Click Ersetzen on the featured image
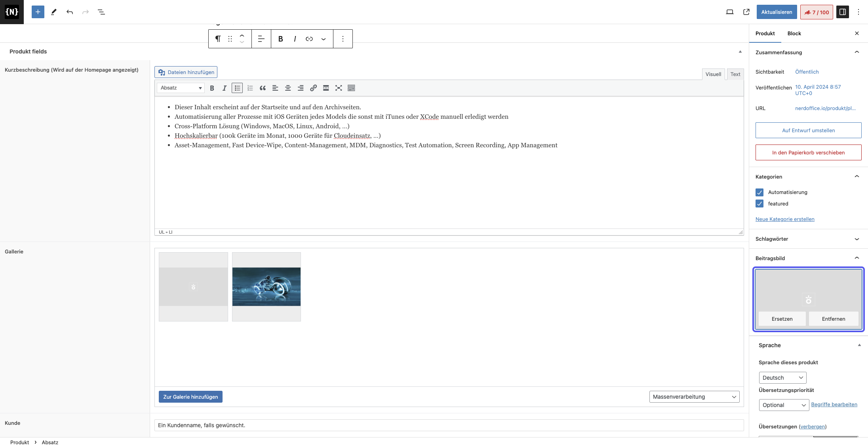Screen dimensions: 868x447 pyautogui.click(x=782, y=319)
